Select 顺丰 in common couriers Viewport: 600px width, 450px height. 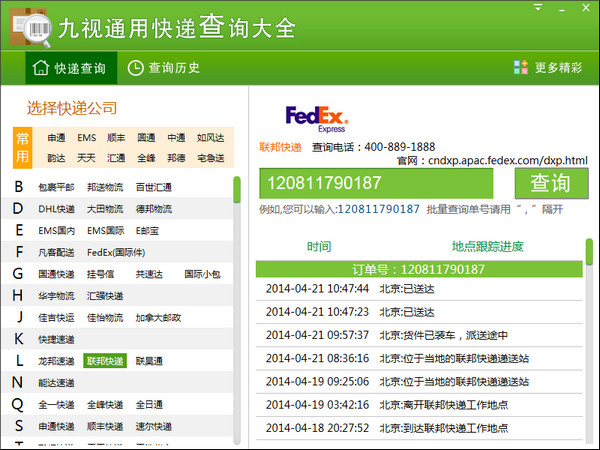tap(116, 138)
